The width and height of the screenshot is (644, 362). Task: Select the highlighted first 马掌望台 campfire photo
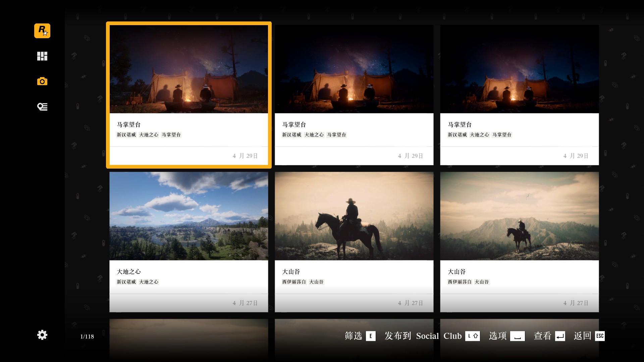189,69
